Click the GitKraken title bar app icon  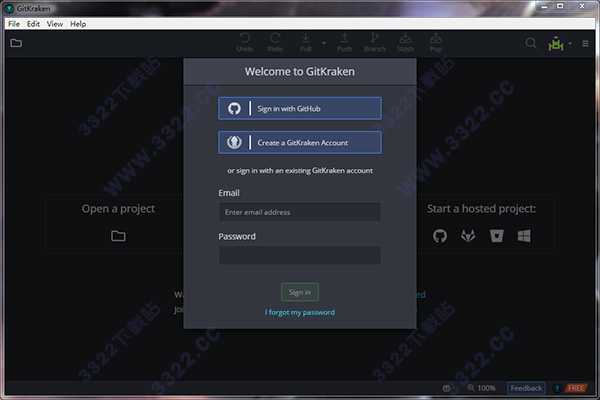[x=9, y=8]
